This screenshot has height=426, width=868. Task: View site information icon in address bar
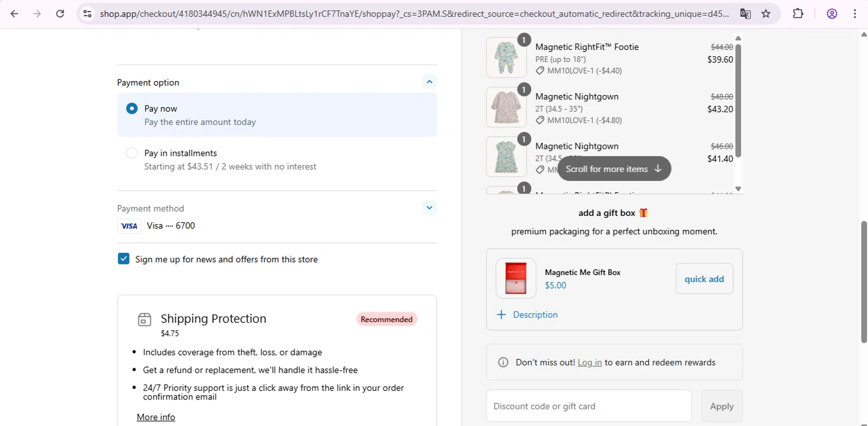[87, 14]
